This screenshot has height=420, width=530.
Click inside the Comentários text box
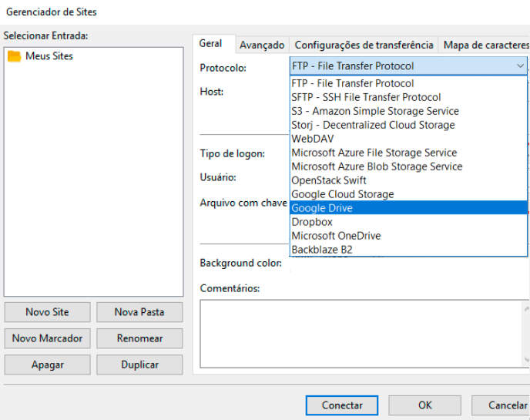coord(362,333)
